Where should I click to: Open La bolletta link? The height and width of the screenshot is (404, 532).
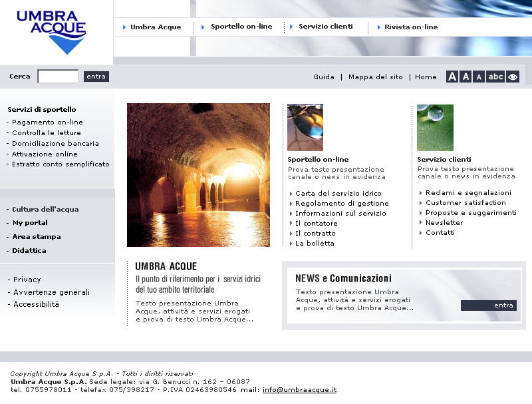(x=315, y=244)
